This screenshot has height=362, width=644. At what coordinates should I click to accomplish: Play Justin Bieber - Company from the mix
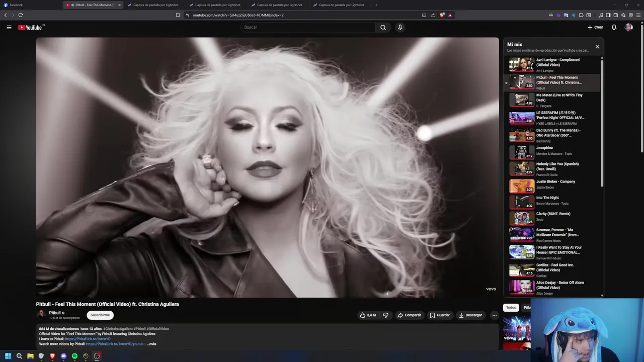(x=552, y=186)
